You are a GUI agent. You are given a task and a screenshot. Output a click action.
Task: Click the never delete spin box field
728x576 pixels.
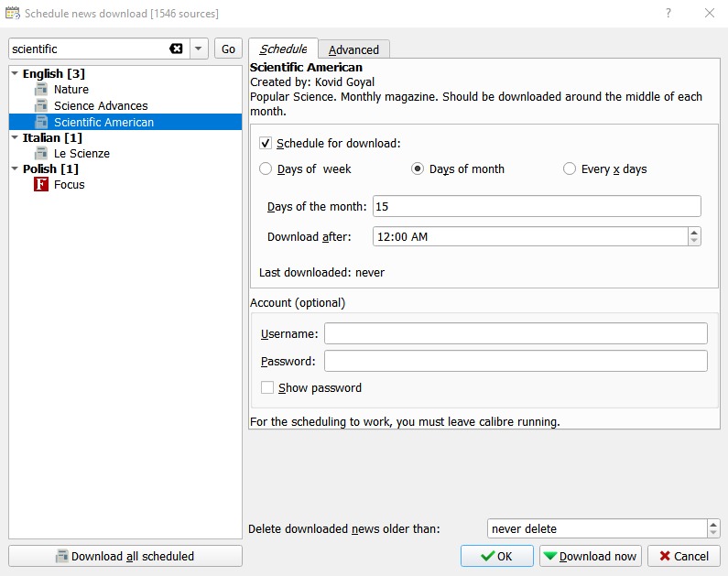pos(598,528)
